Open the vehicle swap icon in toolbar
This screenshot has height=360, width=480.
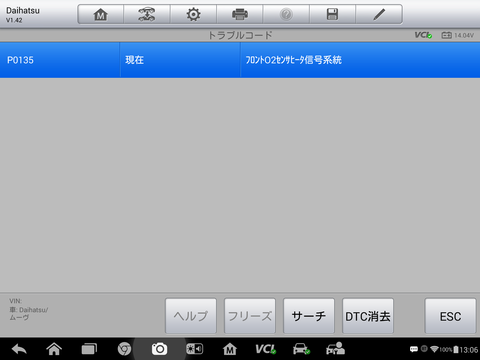[x=147, y=14]
